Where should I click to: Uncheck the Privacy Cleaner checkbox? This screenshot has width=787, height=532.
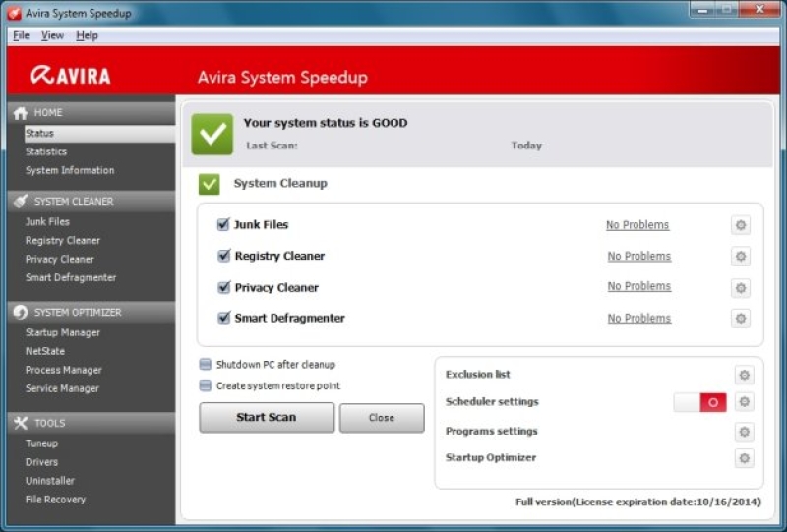coord(223,287)
